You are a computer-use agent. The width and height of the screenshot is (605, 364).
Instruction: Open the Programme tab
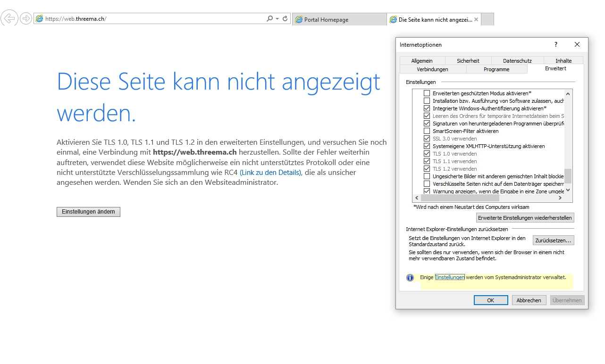coord(496,69)
